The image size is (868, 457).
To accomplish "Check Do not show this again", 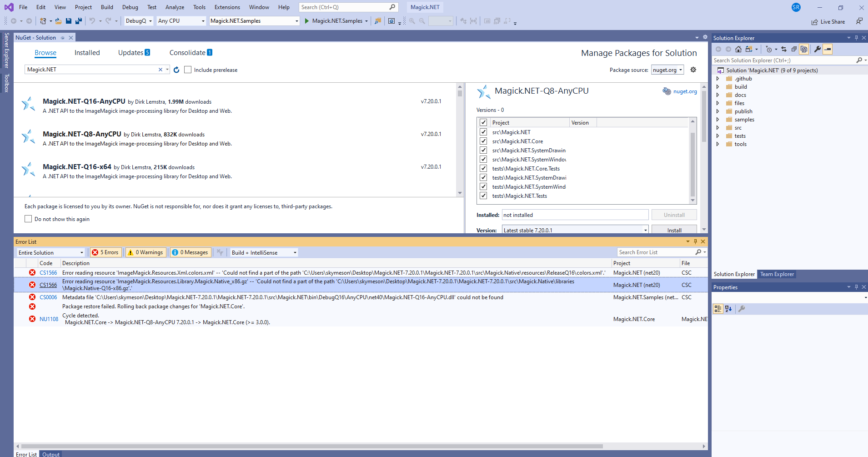I will 28,219.
